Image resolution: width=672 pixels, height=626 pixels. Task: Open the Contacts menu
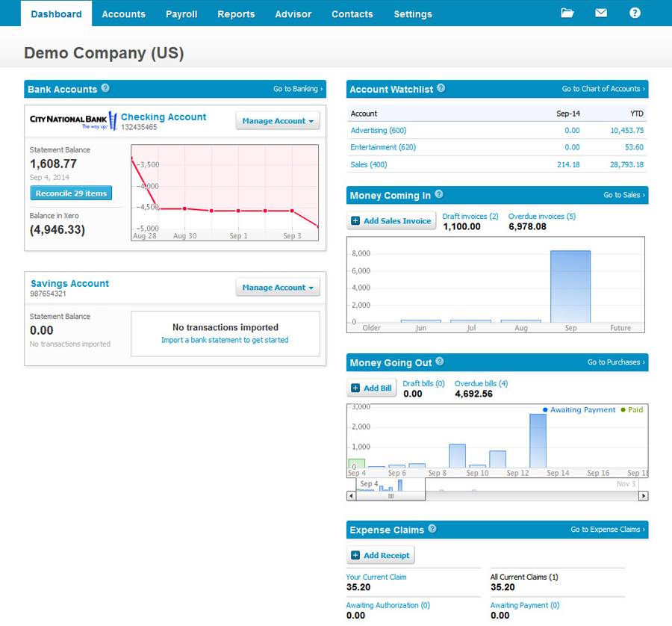352,13
